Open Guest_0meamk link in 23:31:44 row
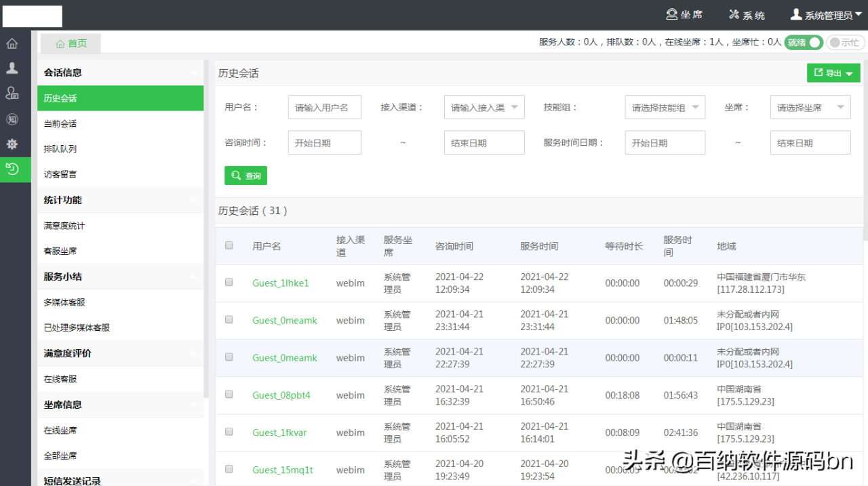The height and width of the screenshot is (486, 868). pos(285,321)
